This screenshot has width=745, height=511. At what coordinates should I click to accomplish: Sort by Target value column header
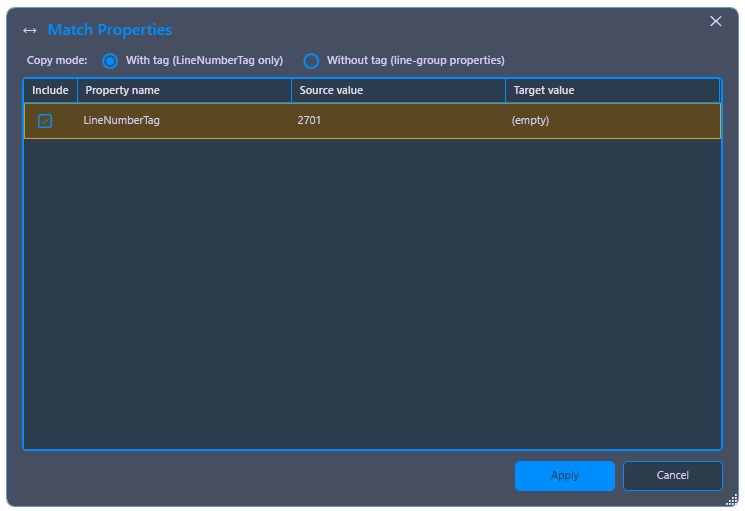tap(612, 90)
